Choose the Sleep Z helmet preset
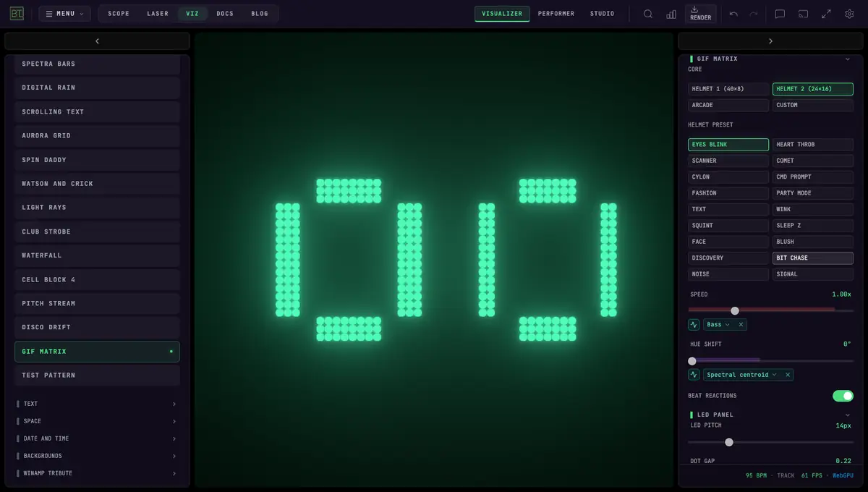Image resolution: width=868 pixels, height=492 pixels. coord(813,226)
